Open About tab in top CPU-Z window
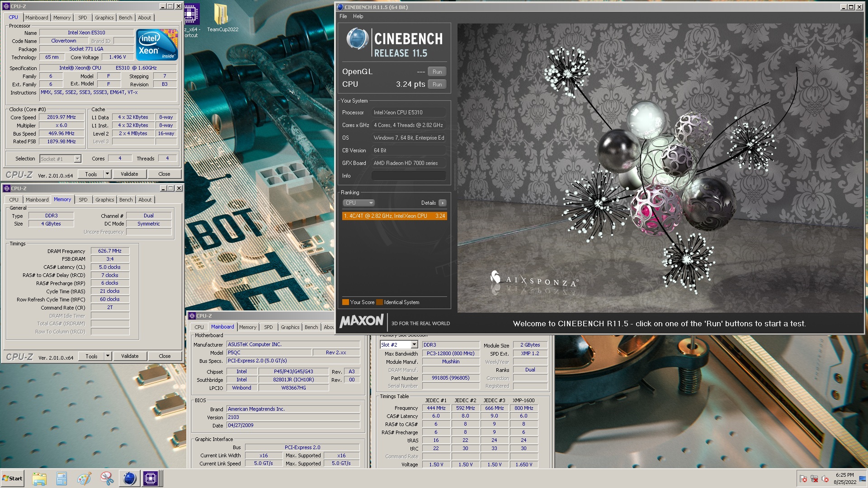The height and width of the screenshot is (488, 868). (x=145, y=18)
